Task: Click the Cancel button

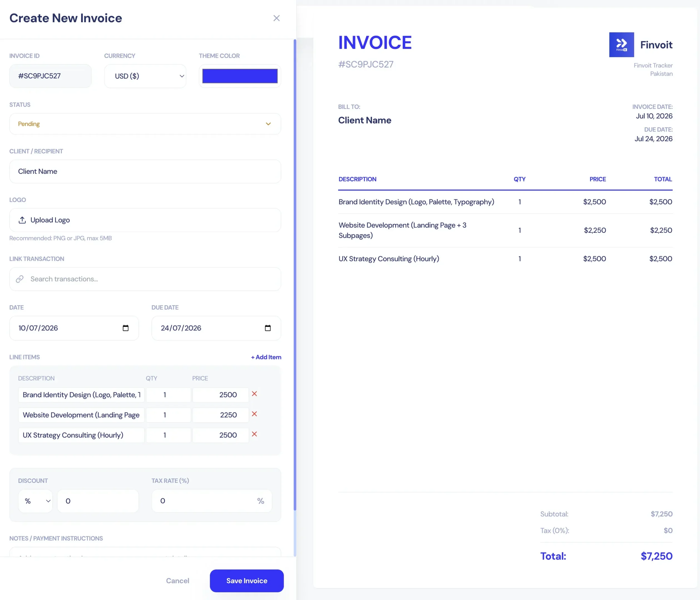Action: 177,581
